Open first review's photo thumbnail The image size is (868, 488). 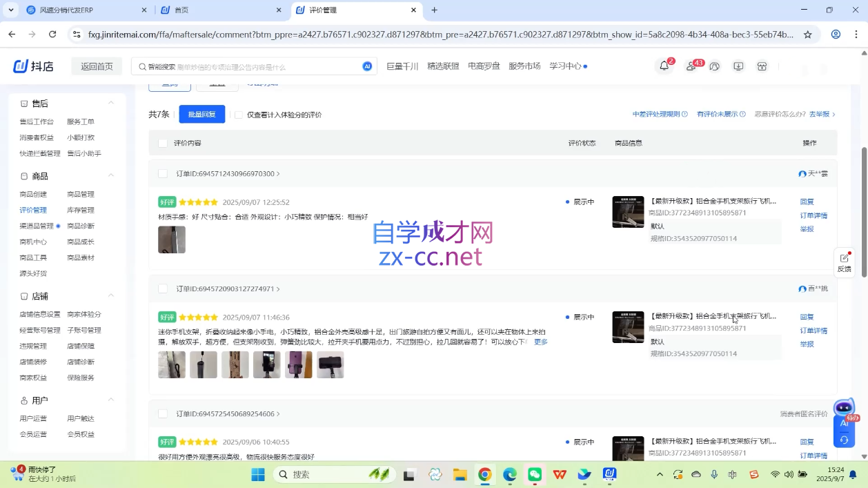(171, 240)
